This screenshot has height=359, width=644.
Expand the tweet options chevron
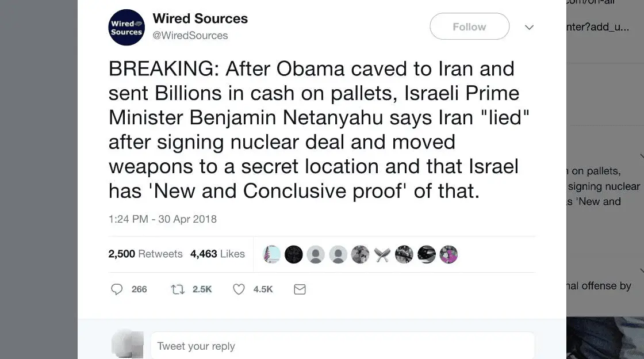(530, 27)
